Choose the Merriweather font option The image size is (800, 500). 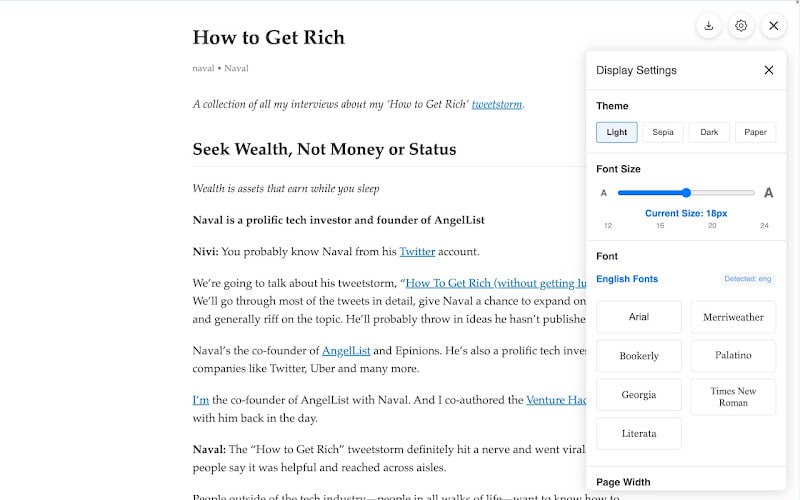733,317
